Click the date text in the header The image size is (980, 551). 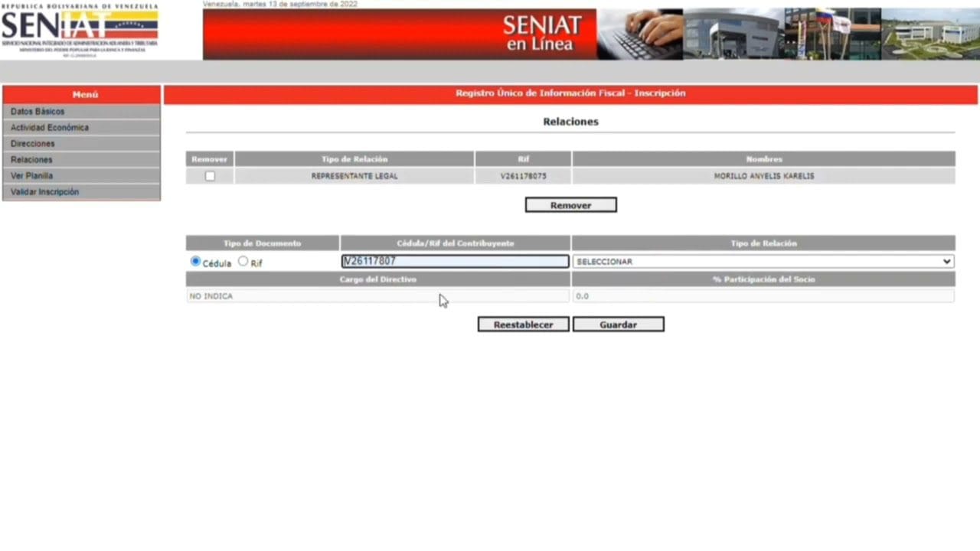click(279, 4)
